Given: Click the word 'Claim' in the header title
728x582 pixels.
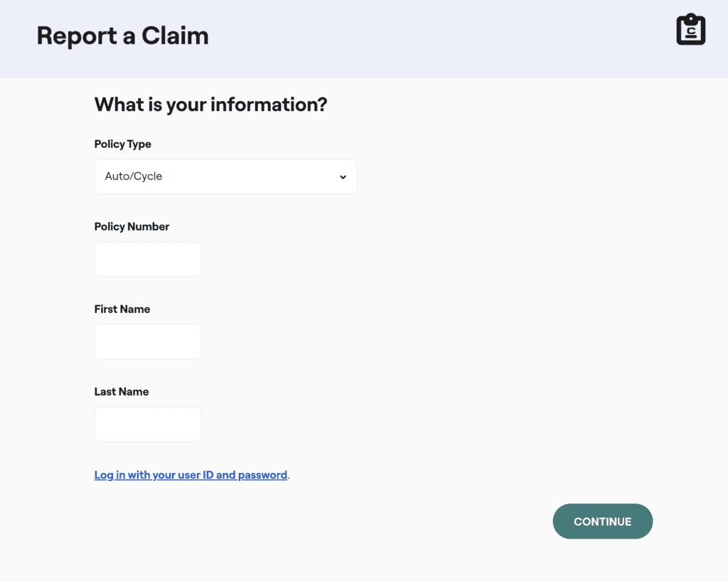Looking at the screenshot, I should 175,36.
